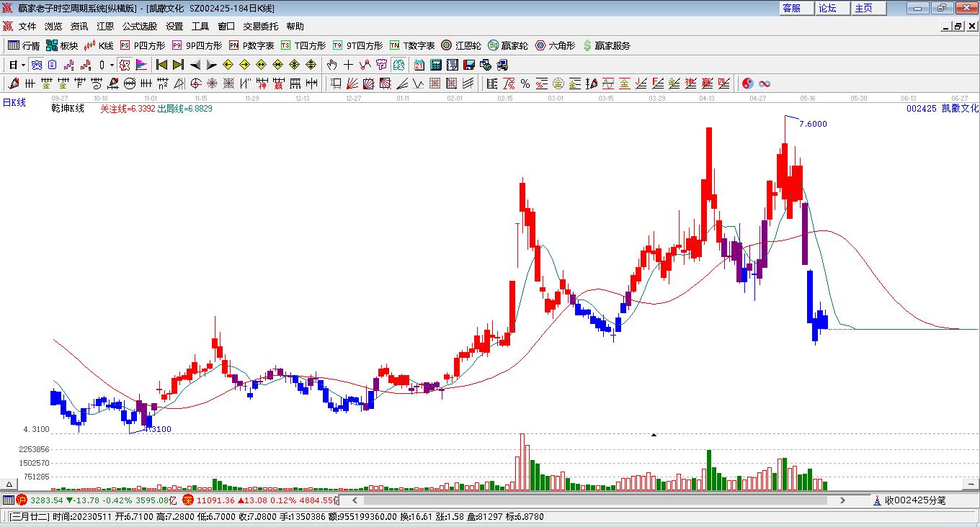Open the 9T四方形 tool
Image resolution: width=980 pixels, height=527 pixels.
(357, 45)
